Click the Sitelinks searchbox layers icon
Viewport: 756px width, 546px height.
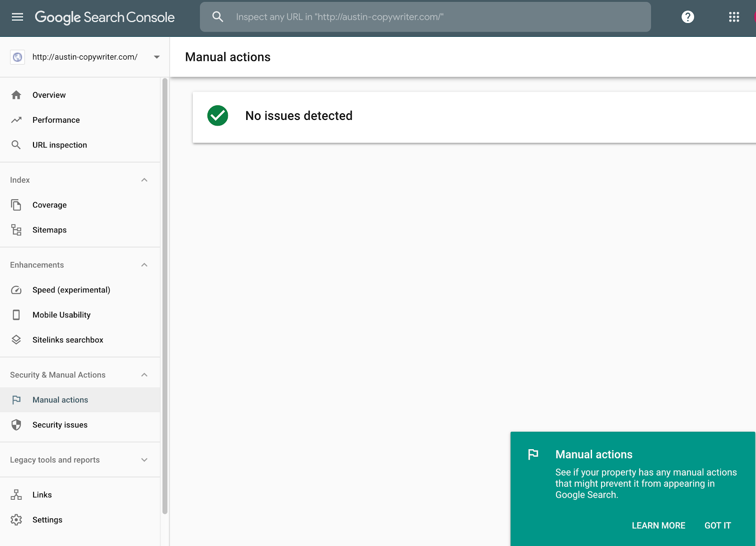(x=17, y=340)
